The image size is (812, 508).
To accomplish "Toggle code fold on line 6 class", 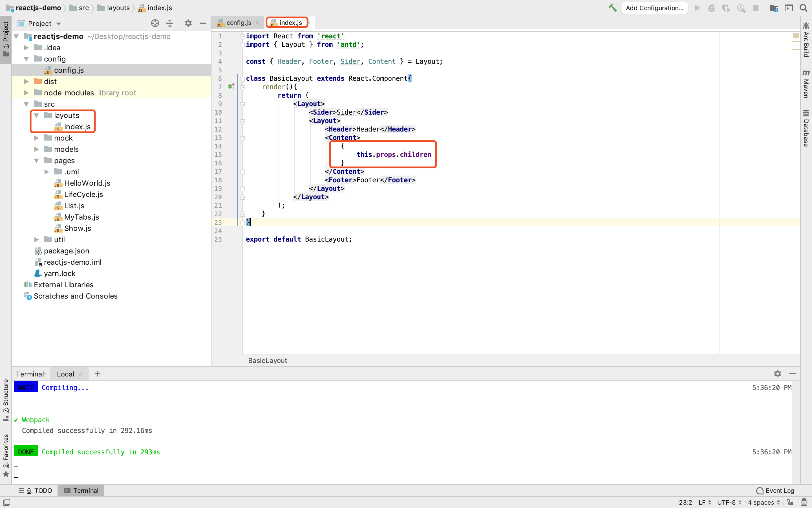I will [x=242, y=79].
